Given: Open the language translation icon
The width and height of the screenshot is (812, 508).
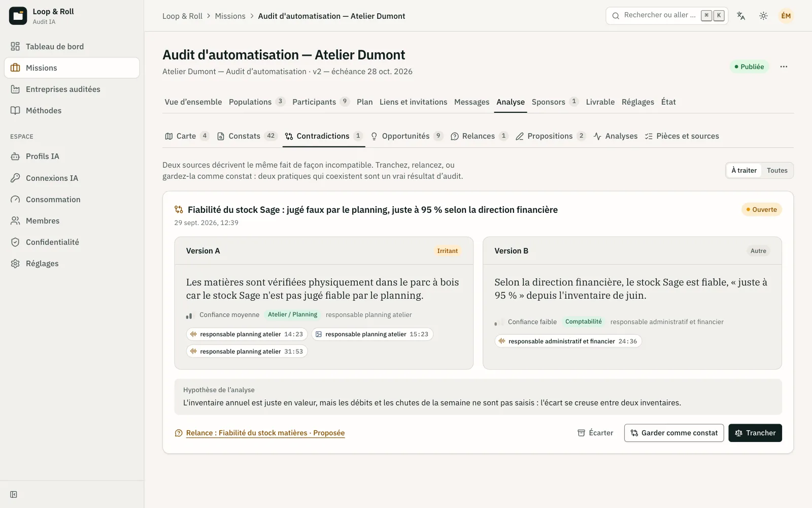Looking at the screenshot, I should [741, 16].
